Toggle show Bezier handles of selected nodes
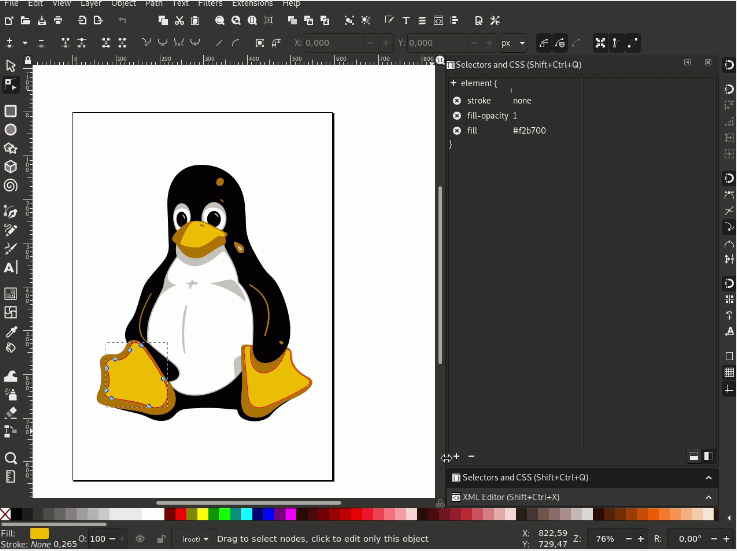The height and width of the screenshot is (551, 737). (x=616, y=43)
